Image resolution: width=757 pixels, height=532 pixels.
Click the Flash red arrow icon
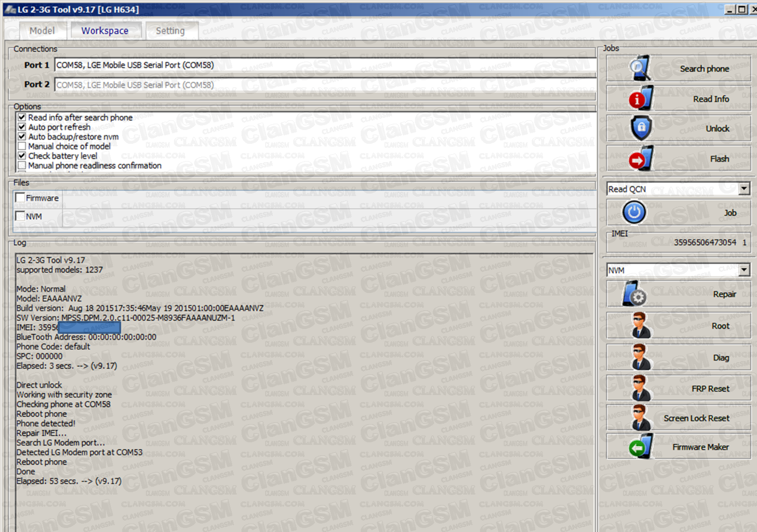coord(641,158)
